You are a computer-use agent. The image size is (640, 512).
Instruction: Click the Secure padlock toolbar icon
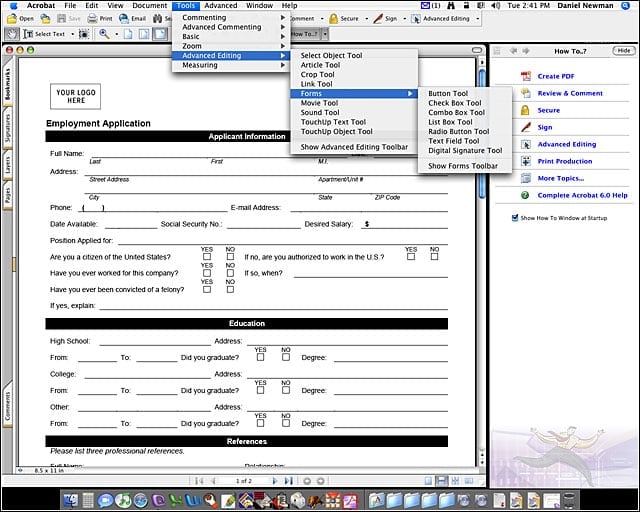pyautogui.click(x=333, y=19)
